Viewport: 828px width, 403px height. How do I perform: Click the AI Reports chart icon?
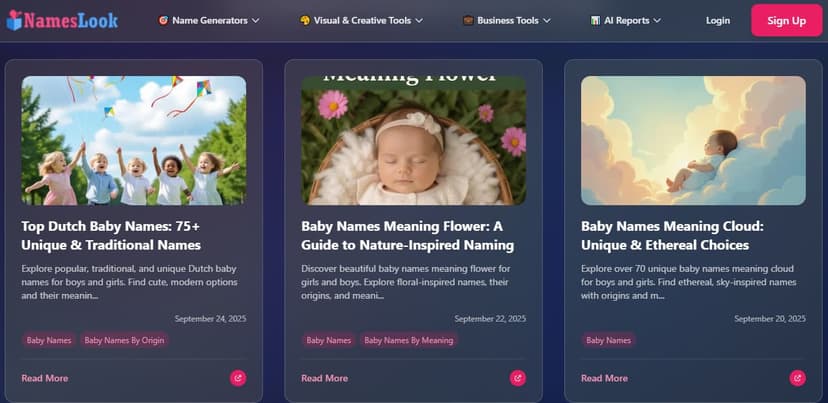(595, 20)
